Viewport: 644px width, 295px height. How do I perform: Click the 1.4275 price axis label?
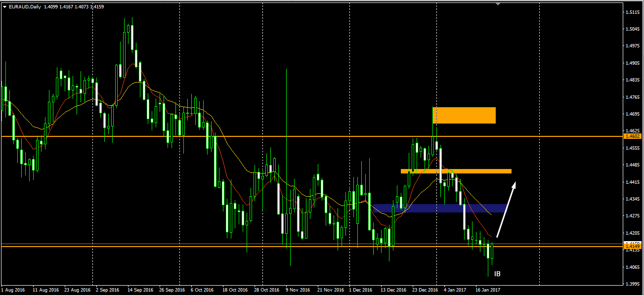[x=632, y=215]
